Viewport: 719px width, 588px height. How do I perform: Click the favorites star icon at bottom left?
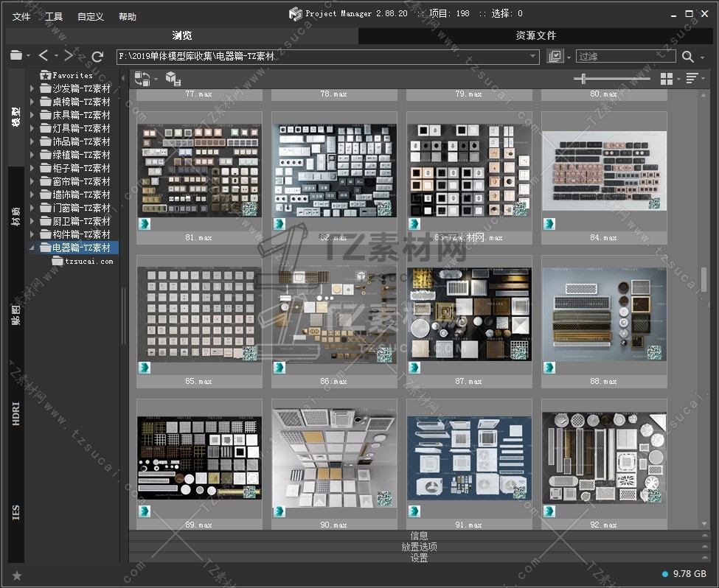coord(17,575)
